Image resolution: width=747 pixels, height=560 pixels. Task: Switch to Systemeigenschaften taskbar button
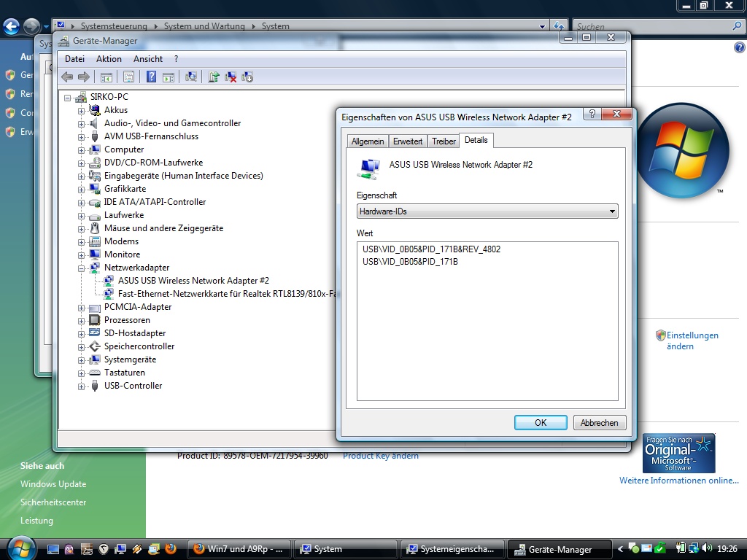click(x=452, y=549)
